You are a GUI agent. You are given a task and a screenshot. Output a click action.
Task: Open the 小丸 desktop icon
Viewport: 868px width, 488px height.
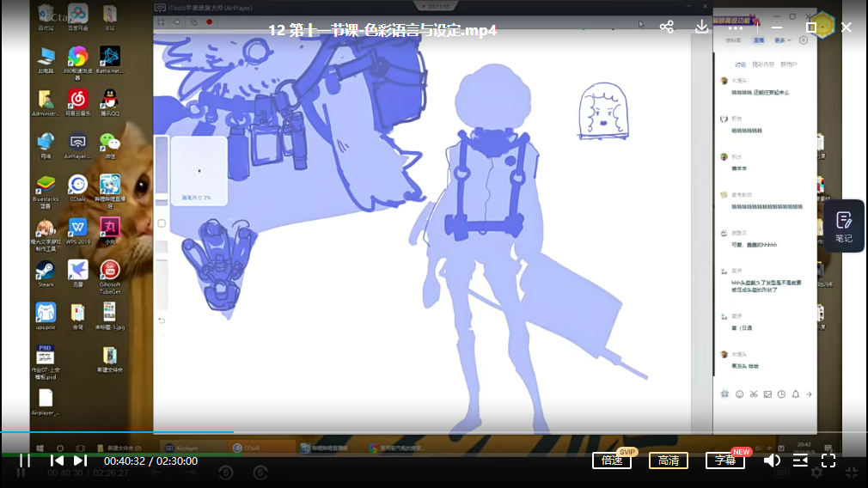click(110, 231)
